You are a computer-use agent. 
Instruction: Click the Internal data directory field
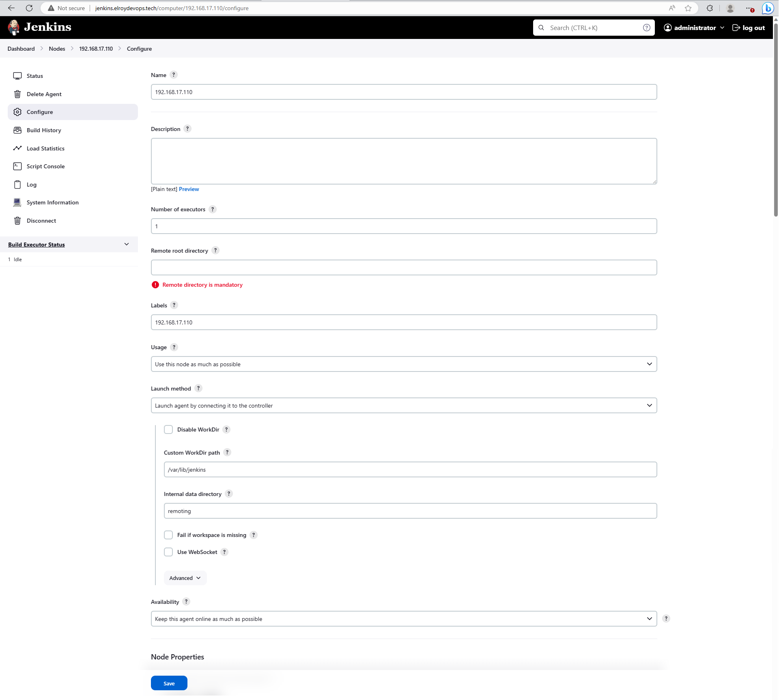point(410,511)
